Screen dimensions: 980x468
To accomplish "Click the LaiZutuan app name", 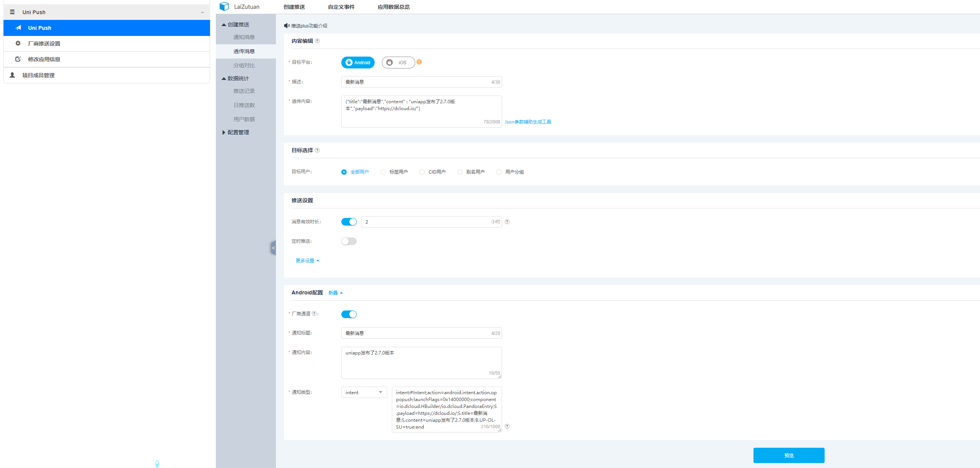I will coord(247,7).
